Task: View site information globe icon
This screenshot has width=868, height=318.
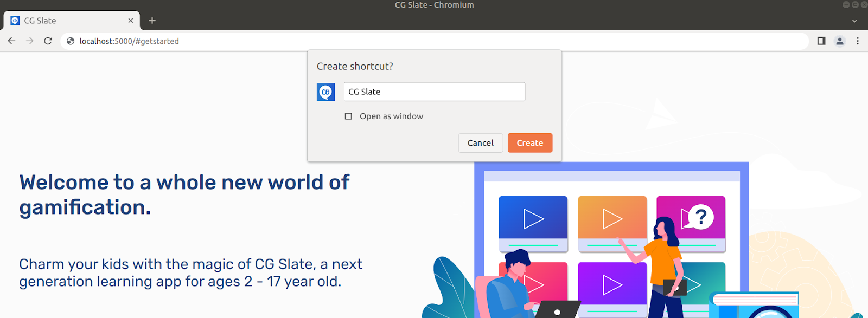Action: coord(71,41)
